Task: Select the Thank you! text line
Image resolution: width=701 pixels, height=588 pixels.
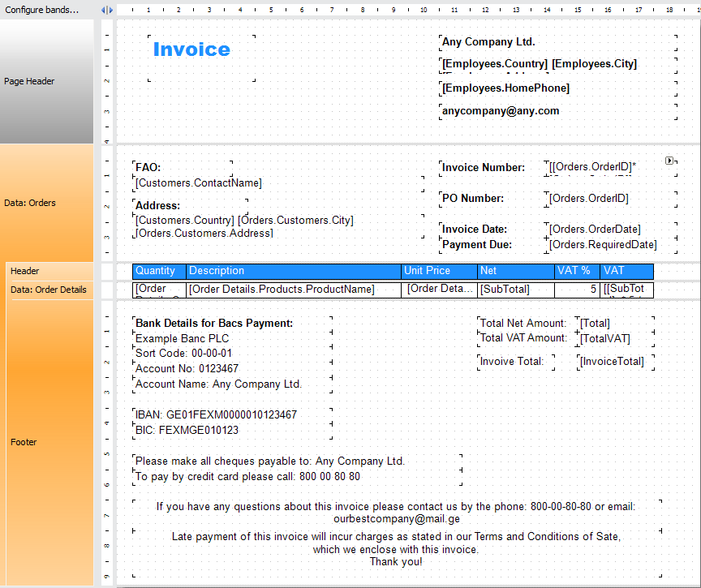Action: coord(395,560)
